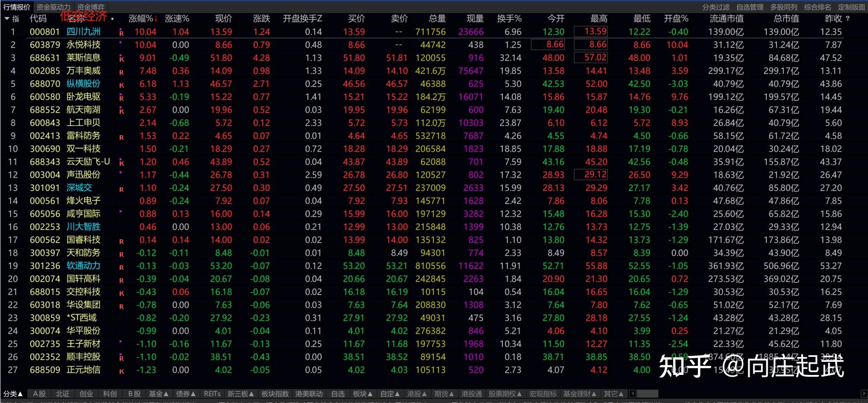Click the 定制版面 button
This screenshot has width=868, height=403.
(851, 7)
